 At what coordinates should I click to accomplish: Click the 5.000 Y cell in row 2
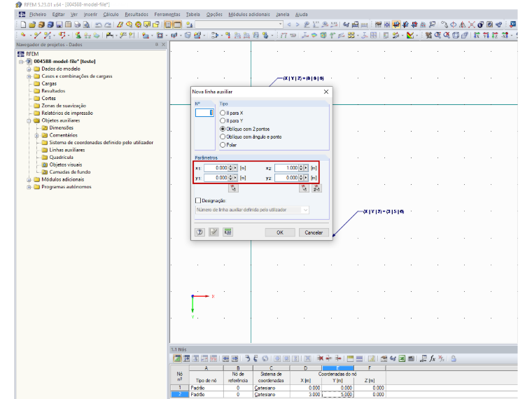click(337, 394)
